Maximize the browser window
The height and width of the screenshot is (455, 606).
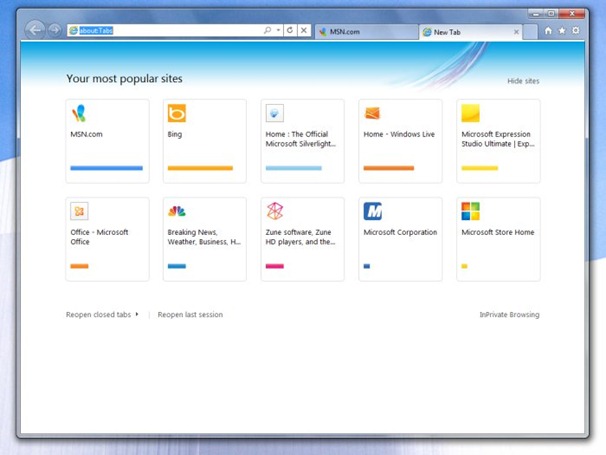[551, 14]
